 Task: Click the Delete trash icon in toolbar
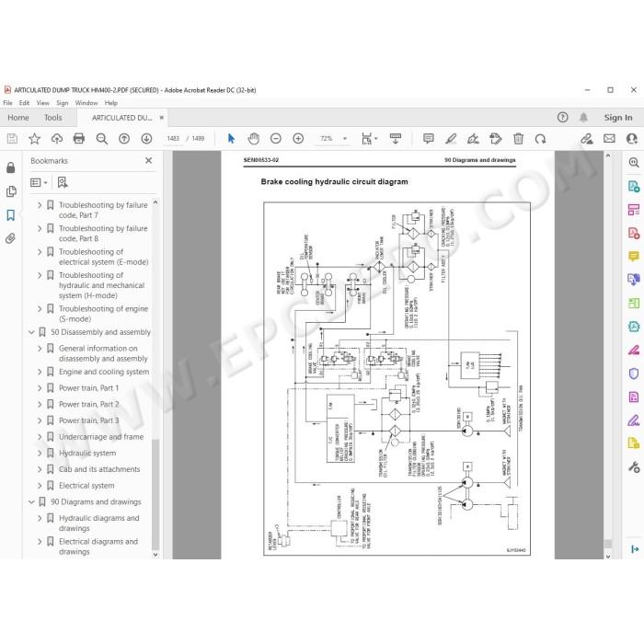click(x=518, y=139)
